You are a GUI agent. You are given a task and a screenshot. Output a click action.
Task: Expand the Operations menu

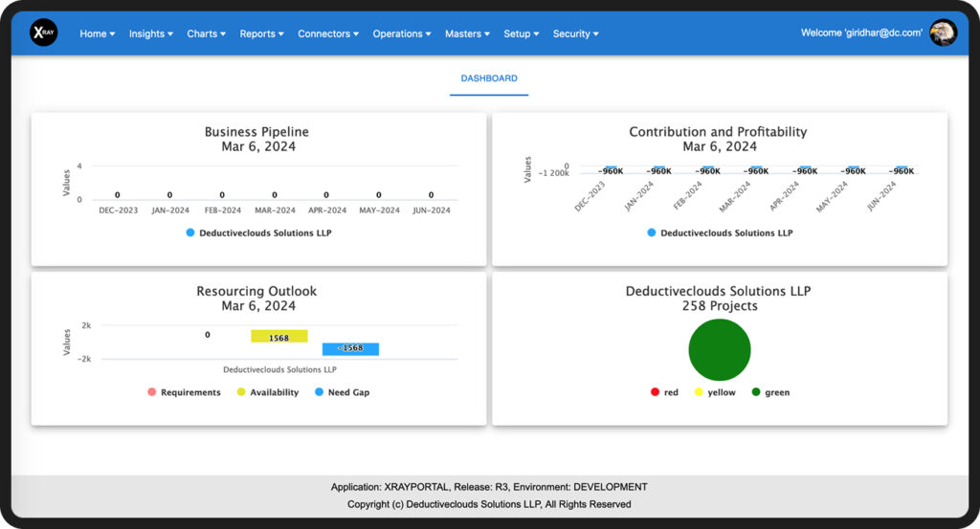(x=402, y=33)
